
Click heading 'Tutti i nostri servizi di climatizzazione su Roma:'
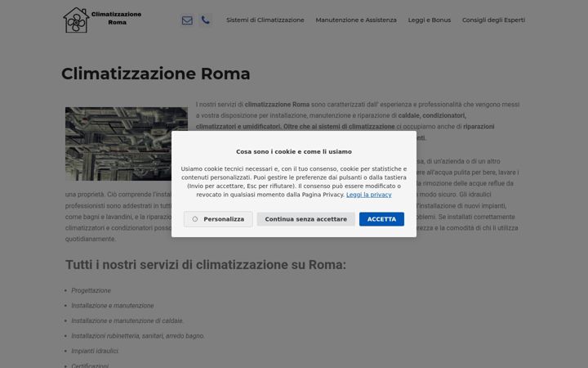tap(206, 265)
